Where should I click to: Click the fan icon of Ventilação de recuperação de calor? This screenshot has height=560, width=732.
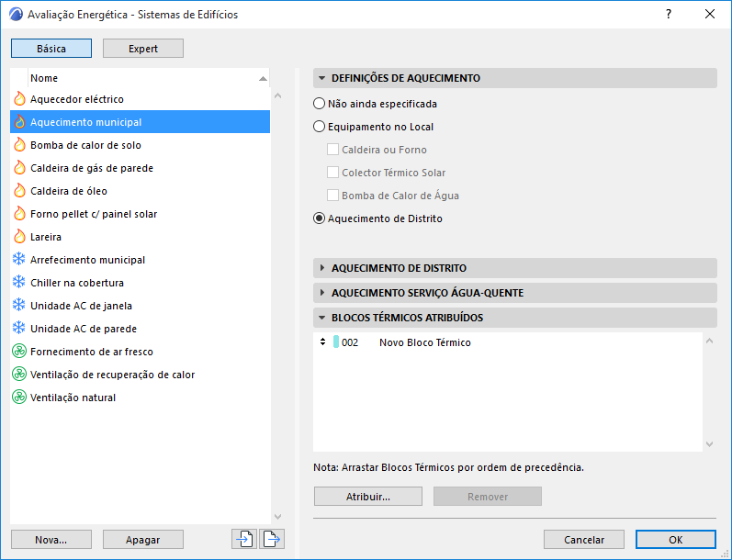[18, 374]
